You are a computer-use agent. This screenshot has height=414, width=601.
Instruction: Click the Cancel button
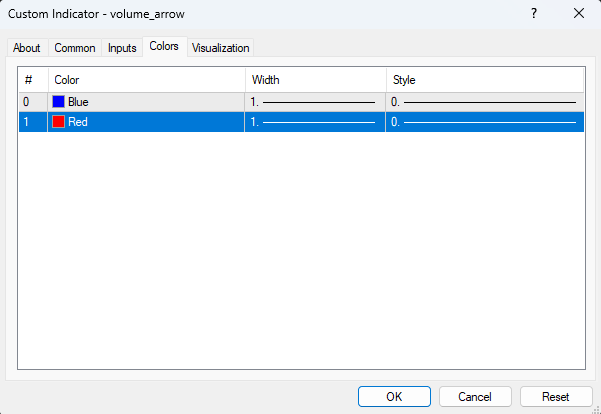[x=475, y=396]
